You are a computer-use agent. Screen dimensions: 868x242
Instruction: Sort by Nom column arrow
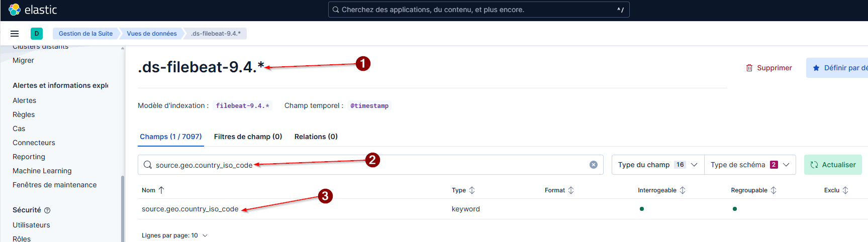pos(161,190)
